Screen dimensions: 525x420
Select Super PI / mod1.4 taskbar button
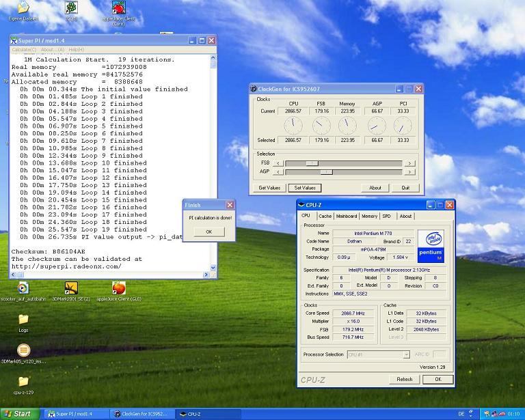(76, 414)
